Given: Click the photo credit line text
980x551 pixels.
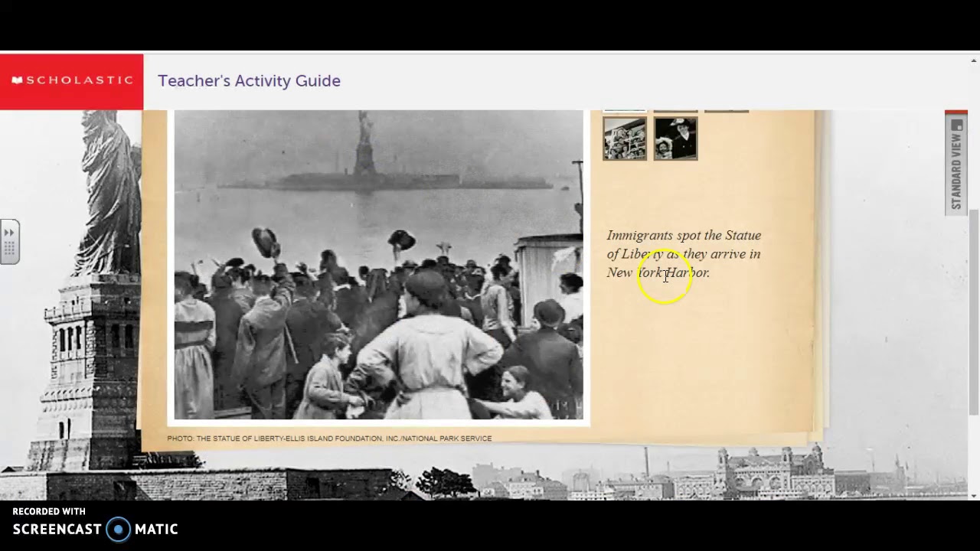Looking at the screenshot, I should (329, 439).
